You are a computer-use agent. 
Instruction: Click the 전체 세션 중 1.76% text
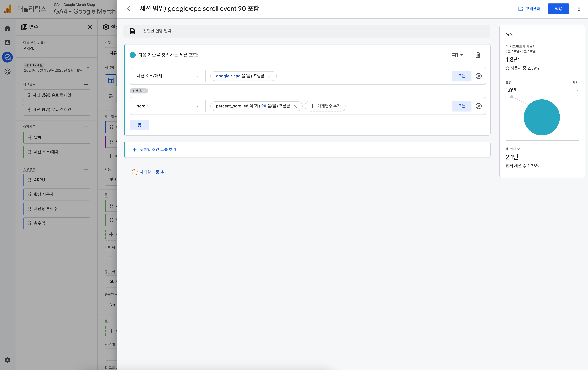tap(522, 166)
